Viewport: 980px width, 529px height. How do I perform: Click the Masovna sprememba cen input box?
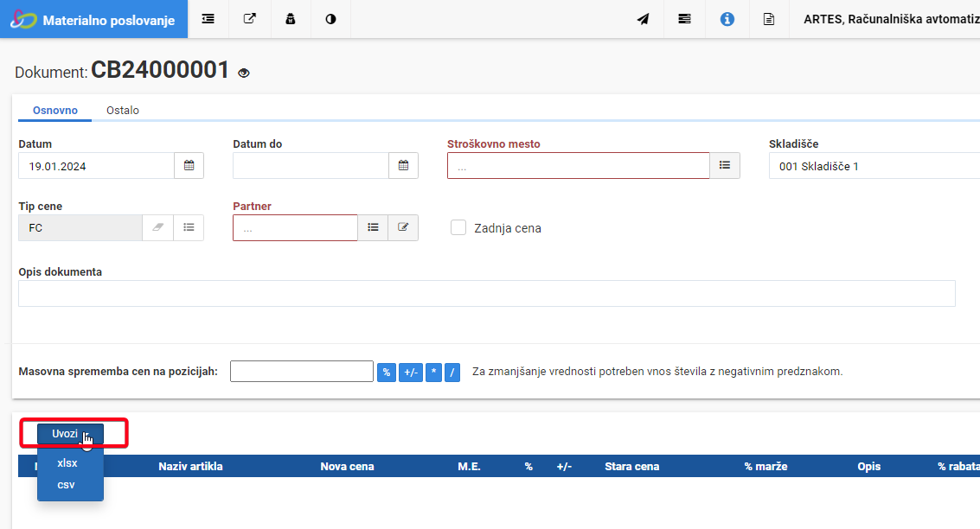pyautogui.click(x=302, y=371)
